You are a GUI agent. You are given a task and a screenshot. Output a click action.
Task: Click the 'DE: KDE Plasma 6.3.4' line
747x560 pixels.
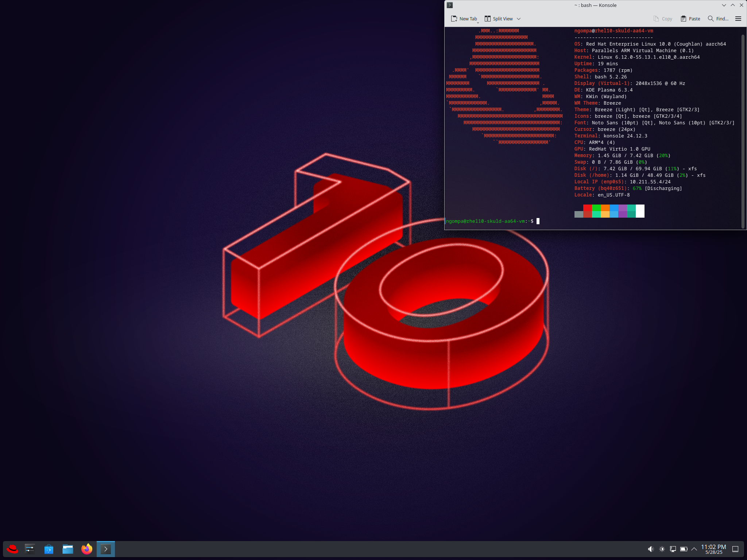click(603, 90)
